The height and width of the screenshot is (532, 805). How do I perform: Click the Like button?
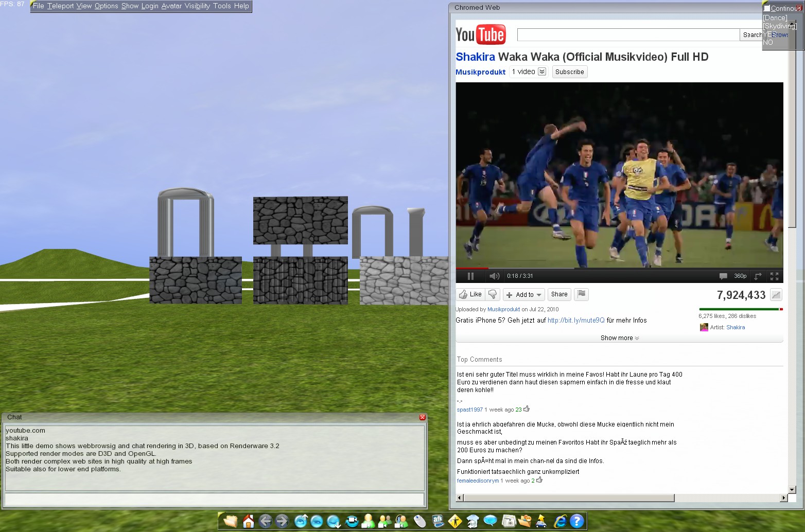tap(470, 294)
